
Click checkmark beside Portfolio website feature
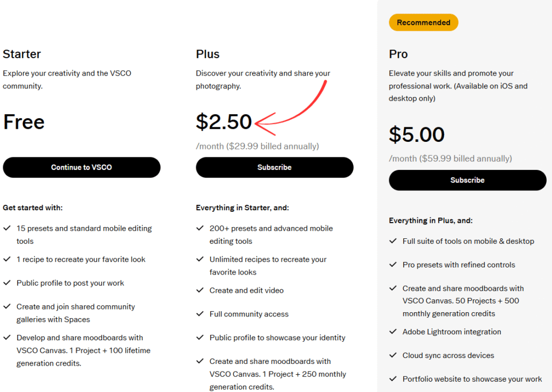pos(393,380)
